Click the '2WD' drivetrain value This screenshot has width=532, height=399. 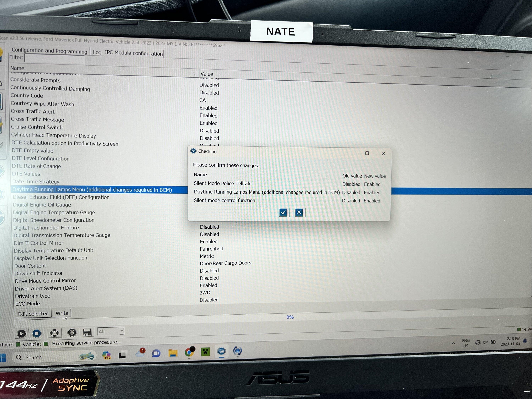pyautogui.click(x=205, y=293)
